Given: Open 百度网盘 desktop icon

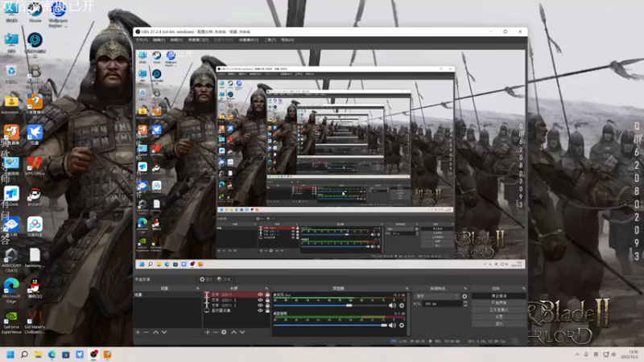Looking at the screenshot, I should (x=35, y=227).
